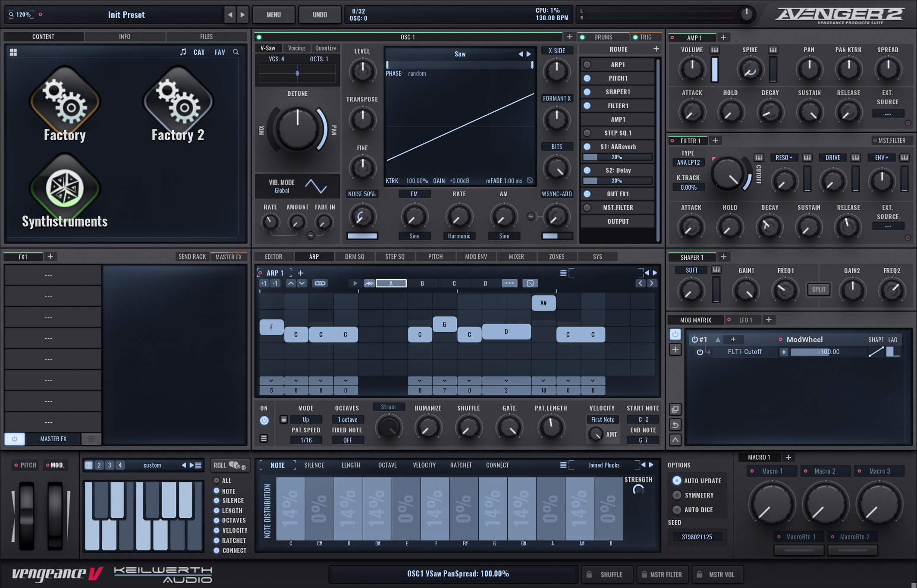Click the music note filter icon
This screenshot has width=917, height=588.
tap(183, 52)
